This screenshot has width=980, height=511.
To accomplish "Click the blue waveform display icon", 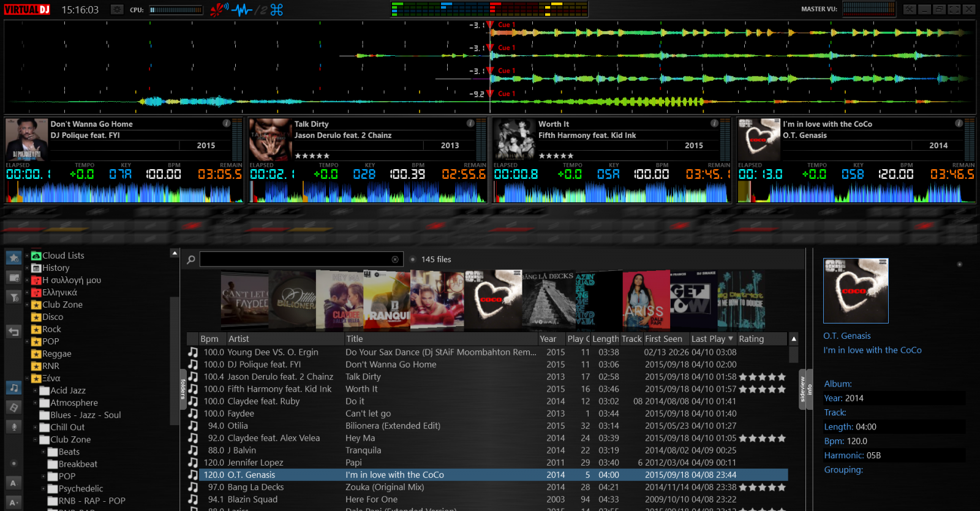I will click(242, 10).
